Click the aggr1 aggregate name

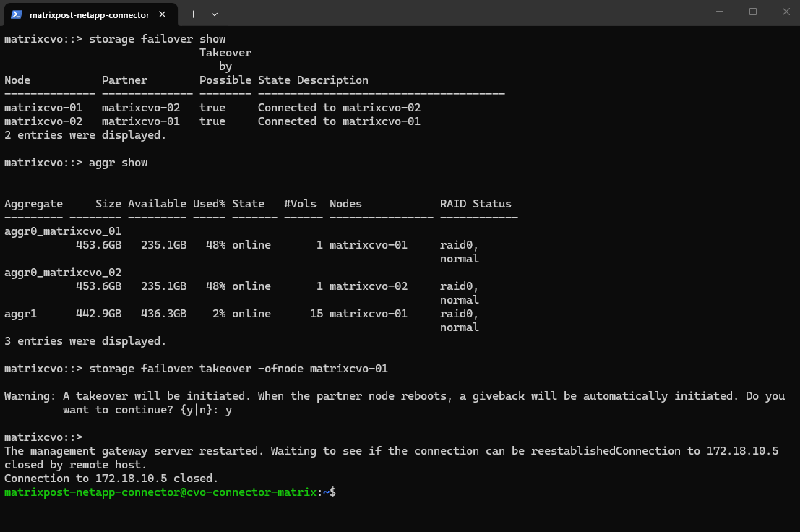[21, 314]
